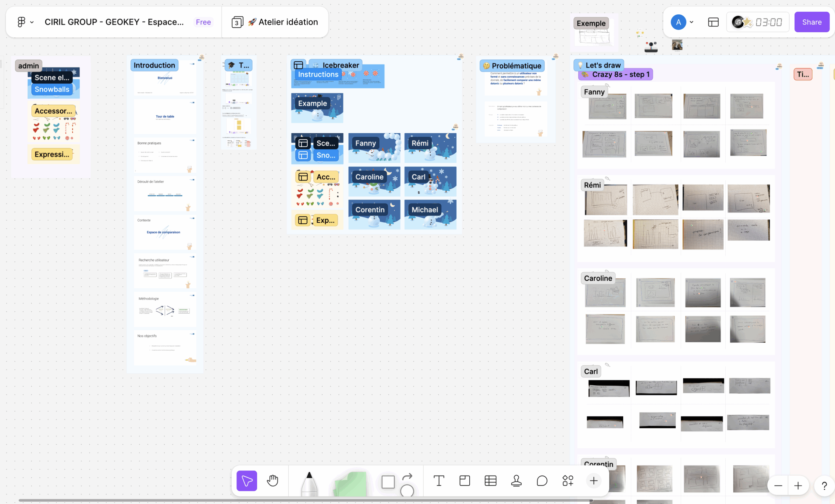Click the file title CIRIL GROUP - GEOKEY
The height and width of the screenshot is (504, 835).
pos(114,22)
